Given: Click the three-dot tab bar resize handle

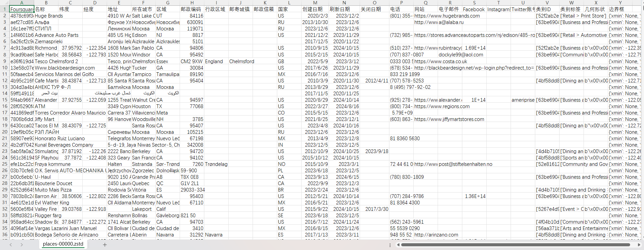Looking at the screenshot, I should click(x=390, y=245).
